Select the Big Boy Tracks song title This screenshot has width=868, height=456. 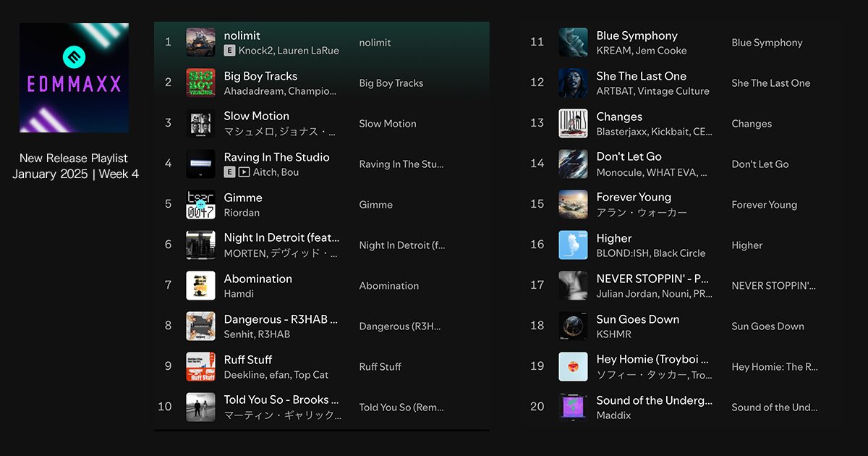click(260, 76)
